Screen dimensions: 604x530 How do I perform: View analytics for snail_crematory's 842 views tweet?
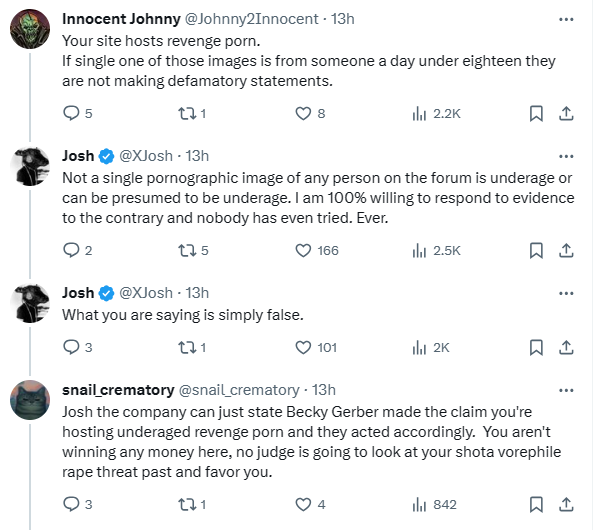[x=419, y=504]
